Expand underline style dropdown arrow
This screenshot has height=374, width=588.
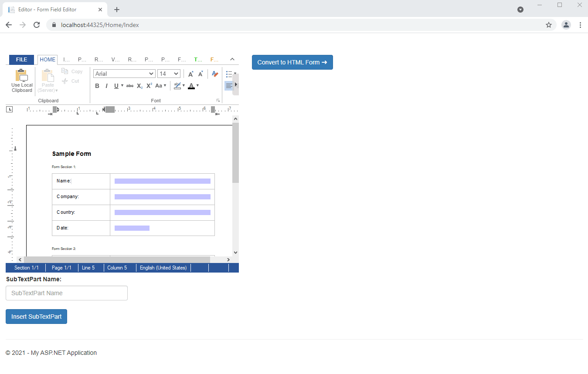click(122, 85)
